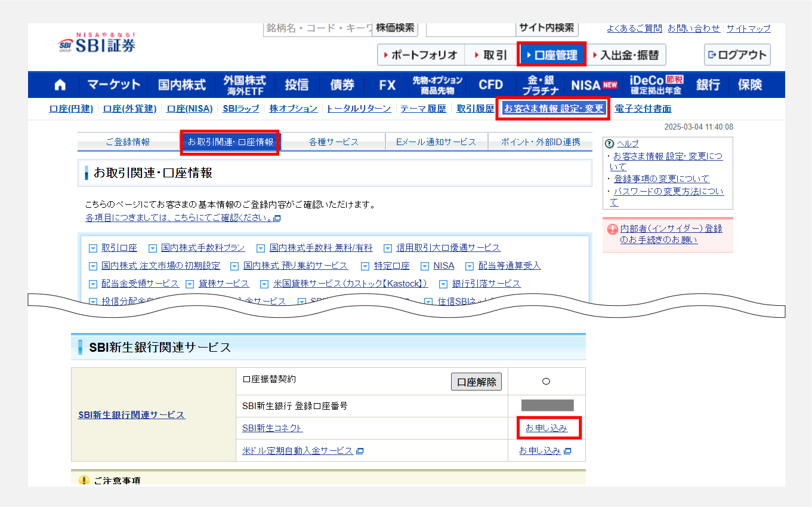
Task: Click the arrow icon beside 配当金受領サービス
Action: [92, 284]
